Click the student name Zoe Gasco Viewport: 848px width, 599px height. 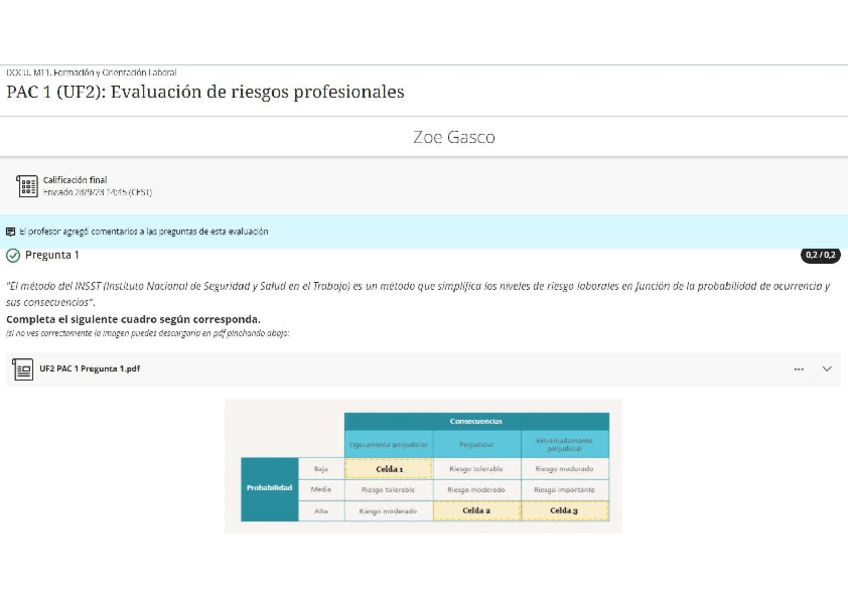click(455, 137)
